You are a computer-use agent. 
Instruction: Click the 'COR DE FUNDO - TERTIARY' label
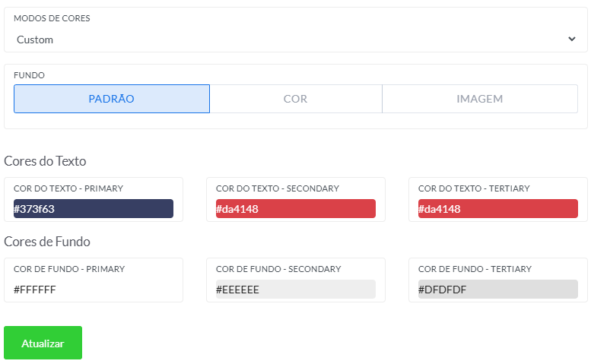click(x=475, y=269)
